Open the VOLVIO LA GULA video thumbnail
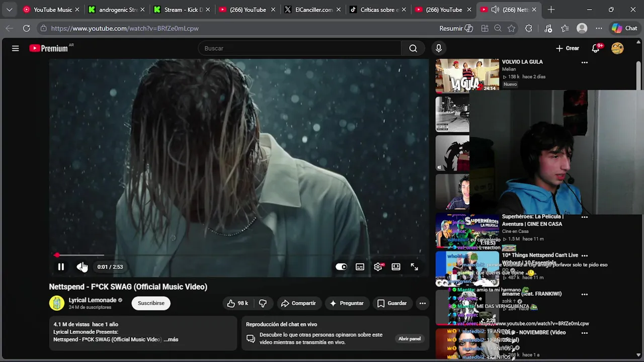Image resolution: width=644 pixels, height=362 pixels. (x=467, y=75)
